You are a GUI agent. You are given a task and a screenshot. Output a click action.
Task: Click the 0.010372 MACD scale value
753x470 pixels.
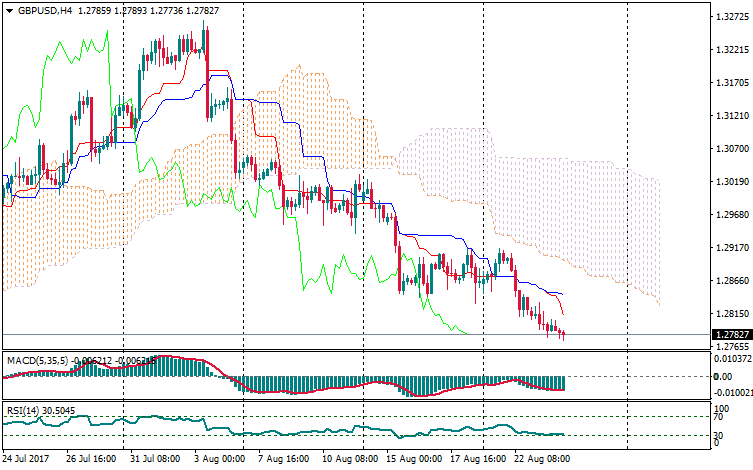[x=730, y=358]
